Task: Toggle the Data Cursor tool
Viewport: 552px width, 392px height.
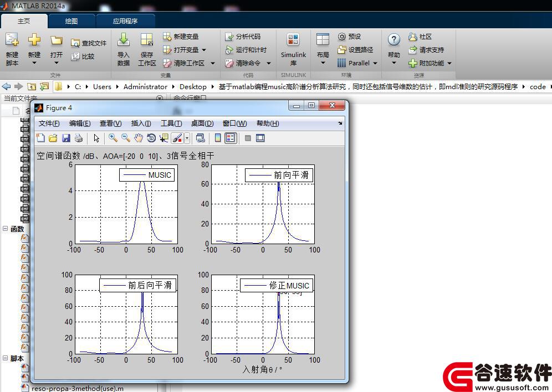Action: coord(163,138)
